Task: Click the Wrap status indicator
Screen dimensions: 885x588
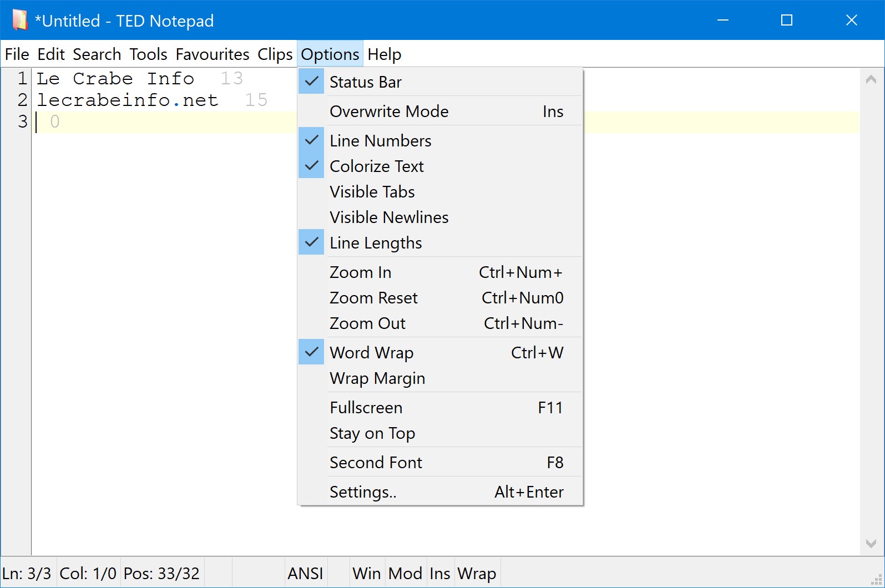Action: pos(477,574)
